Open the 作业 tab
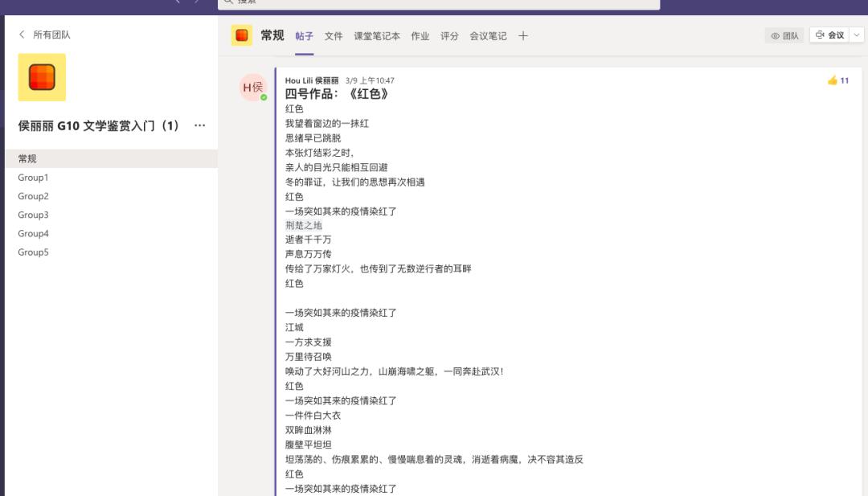 click(x=420, y=35)
